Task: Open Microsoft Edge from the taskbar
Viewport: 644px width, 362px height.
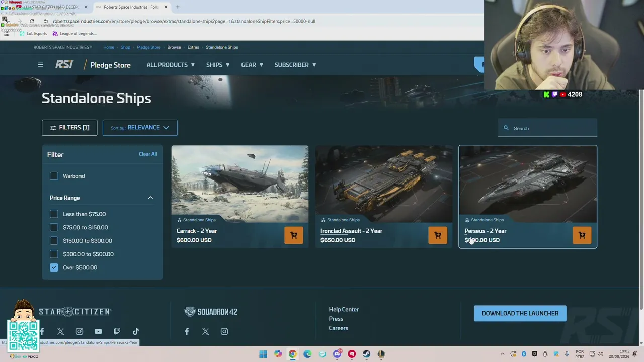Action: click(x=307, y=354)
